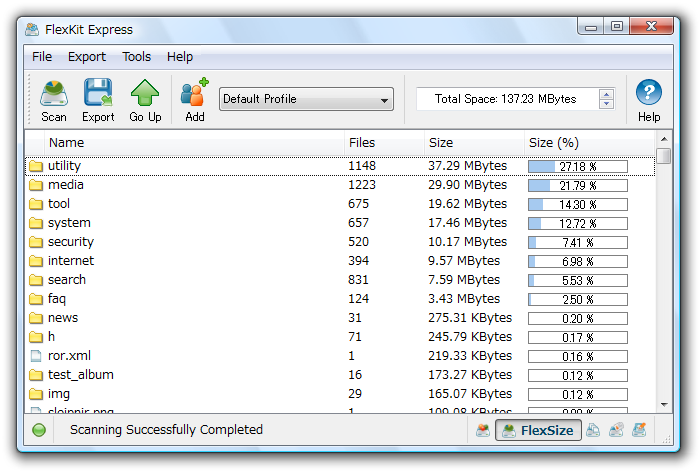Click the Total Space spinner down arrow
Screen dimensions: 700x473
point(606,104)
